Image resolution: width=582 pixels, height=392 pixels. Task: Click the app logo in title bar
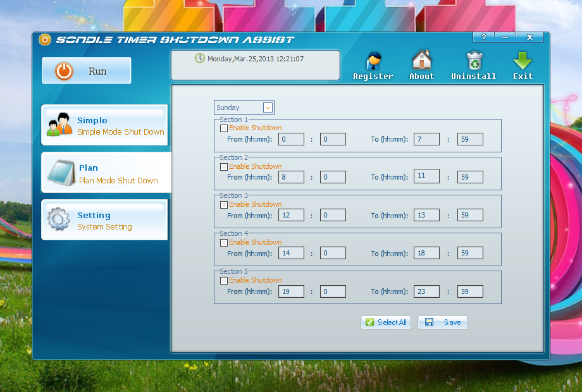(x=45, y=39)
